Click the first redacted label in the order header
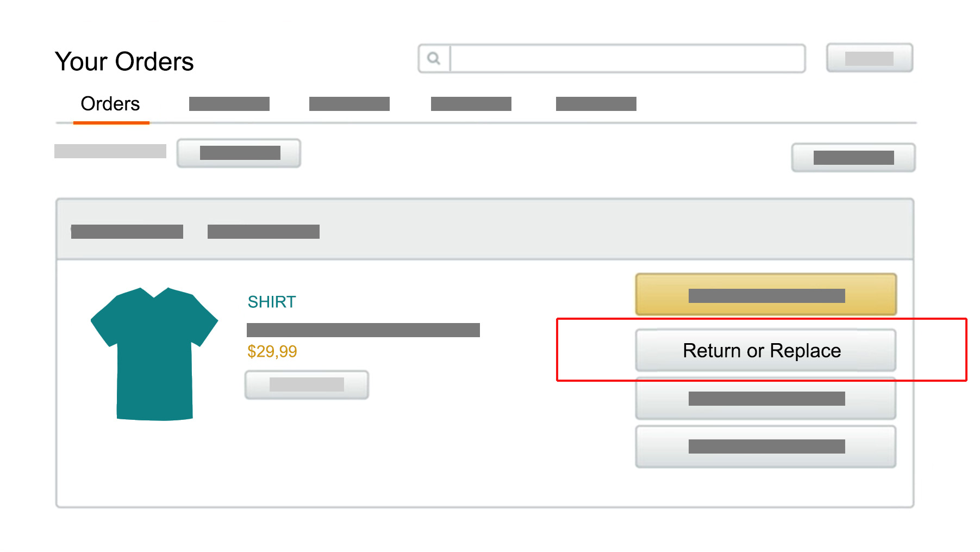Viewport: 980px width, 552px height. (127, 232)
